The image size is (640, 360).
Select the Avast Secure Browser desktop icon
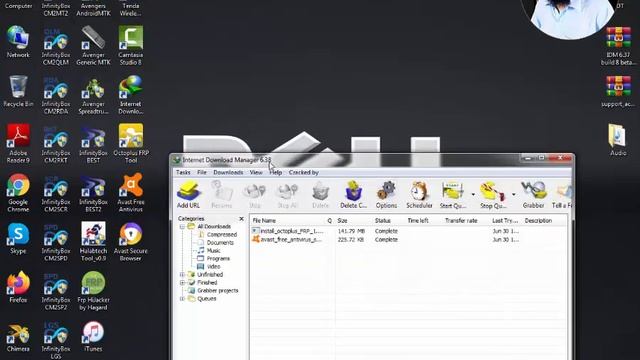coord(131,242)
